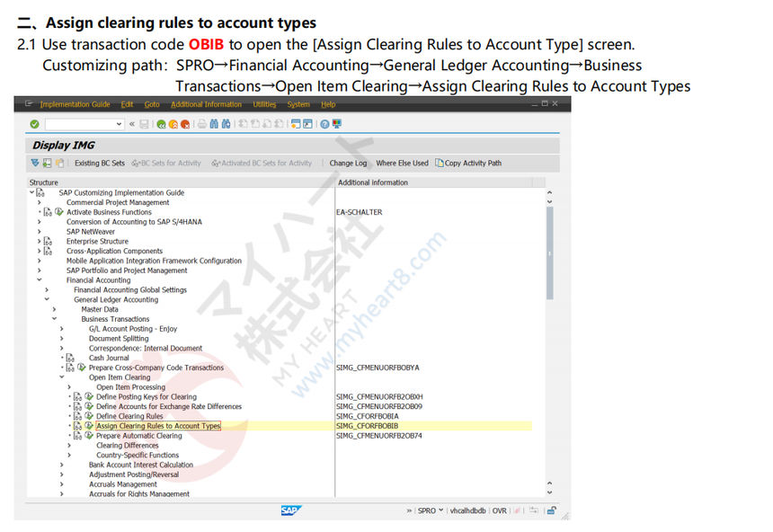This screenshot has width=773, height=532.
Task: Click the Expand All blue arrows icon
Action: 34,164
